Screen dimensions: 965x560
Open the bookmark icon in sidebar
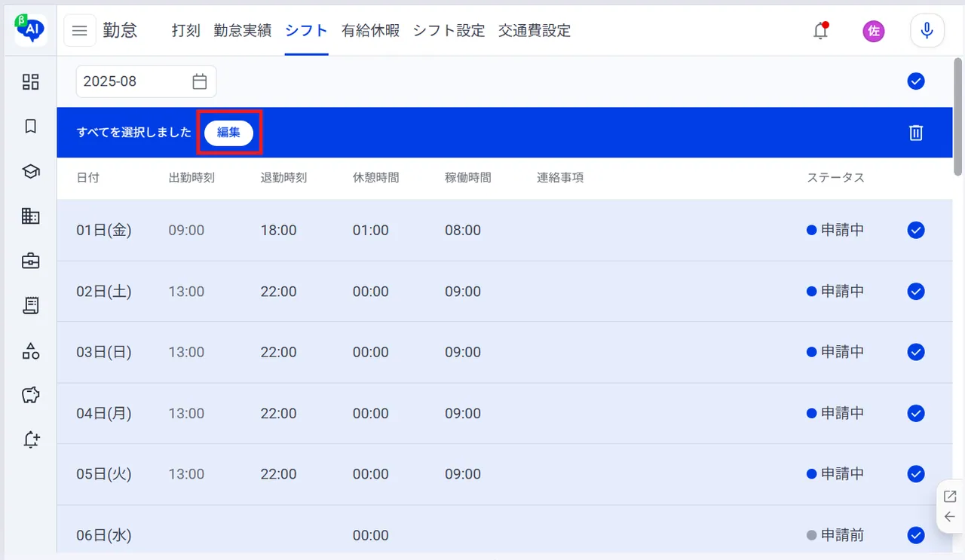30,127
